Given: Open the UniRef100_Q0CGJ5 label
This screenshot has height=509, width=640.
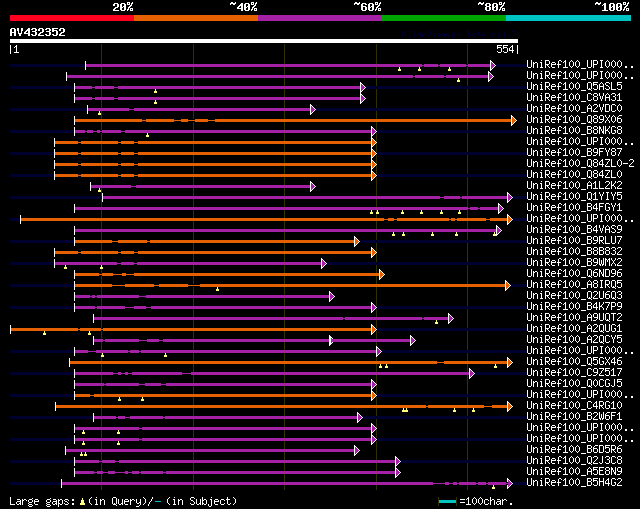Looking at the screenshot, I should (x=574, y=384).
